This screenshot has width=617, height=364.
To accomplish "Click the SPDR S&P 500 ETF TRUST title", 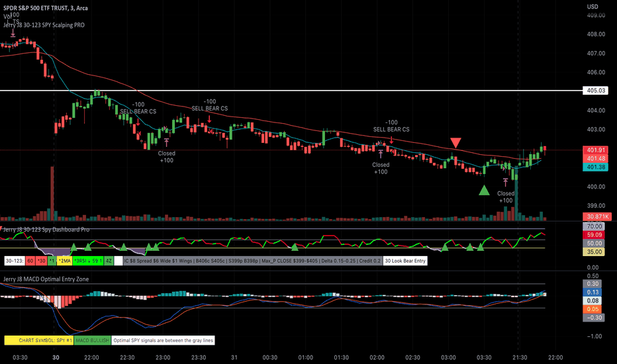I will [46, 8].
